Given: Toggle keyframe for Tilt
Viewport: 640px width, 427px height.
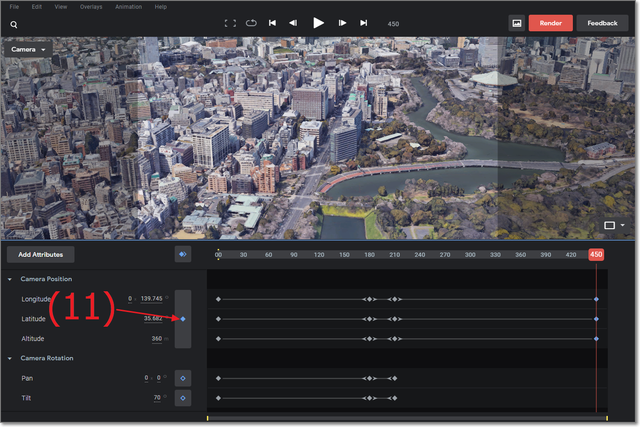Looking at the screenshot, I should [x=182, y=398].
